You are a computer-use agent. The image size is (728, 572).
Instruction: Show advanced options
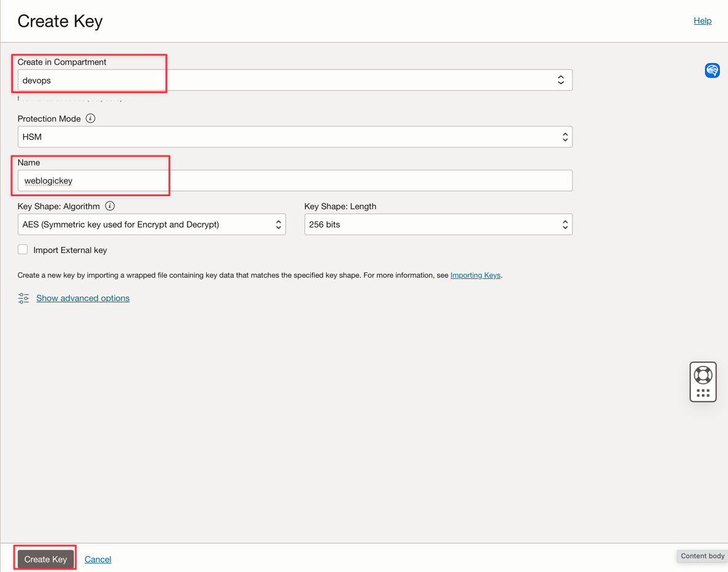point(83,298)
